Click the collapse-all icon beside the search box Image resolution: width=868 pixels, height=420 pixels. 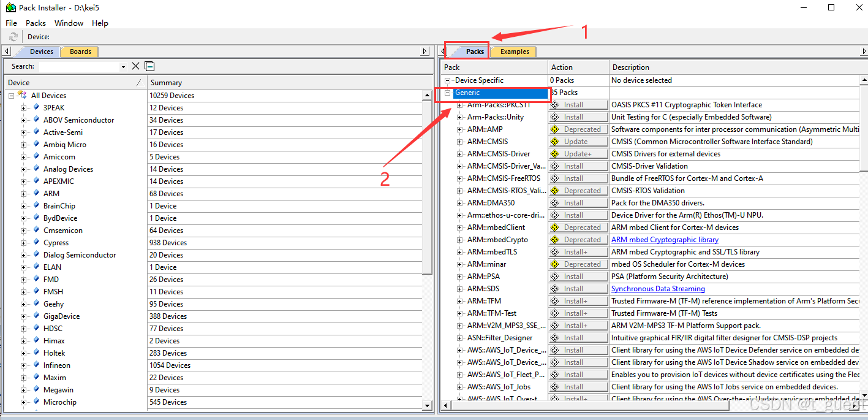point(149,66)
